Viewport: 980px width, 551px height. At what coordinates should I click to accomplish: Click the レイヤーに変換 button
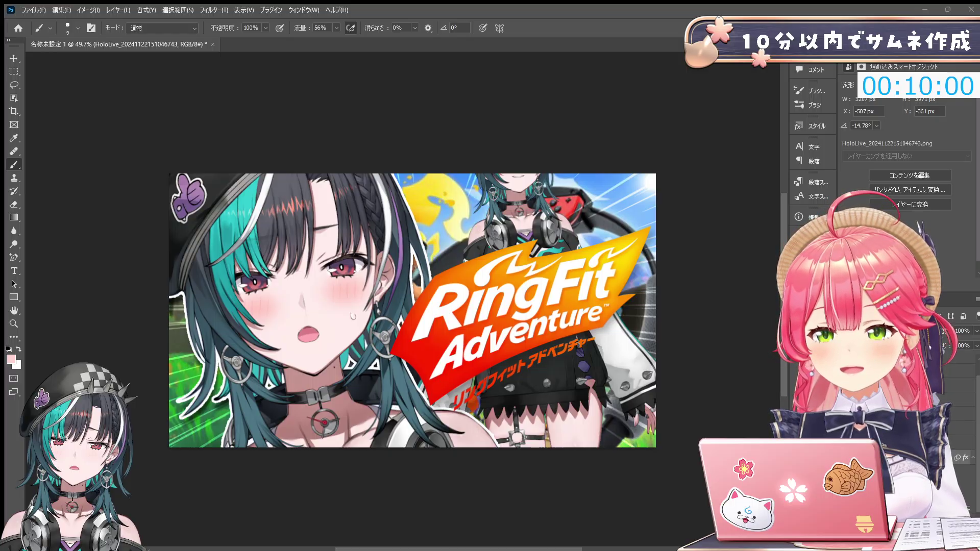click(x=910, y=204)
